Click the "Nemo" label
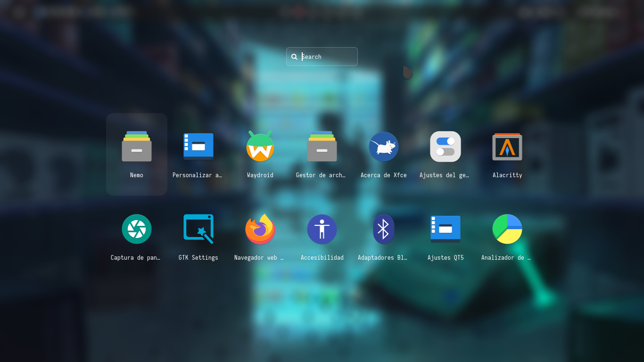This screenshot has width=644, height=362. pyautogui.click(x=137, y=175)
